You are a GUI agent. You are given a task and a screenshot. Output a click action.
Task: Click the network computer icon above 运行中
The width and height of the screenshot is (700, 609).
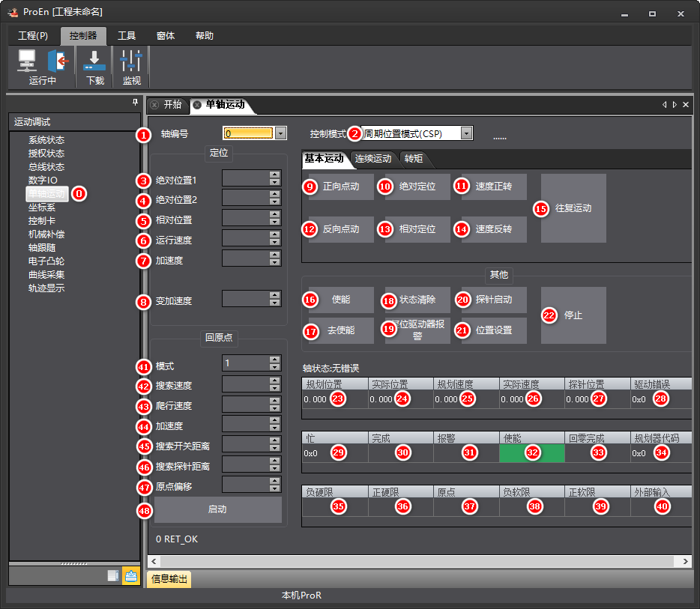click(x=27, y=61)
